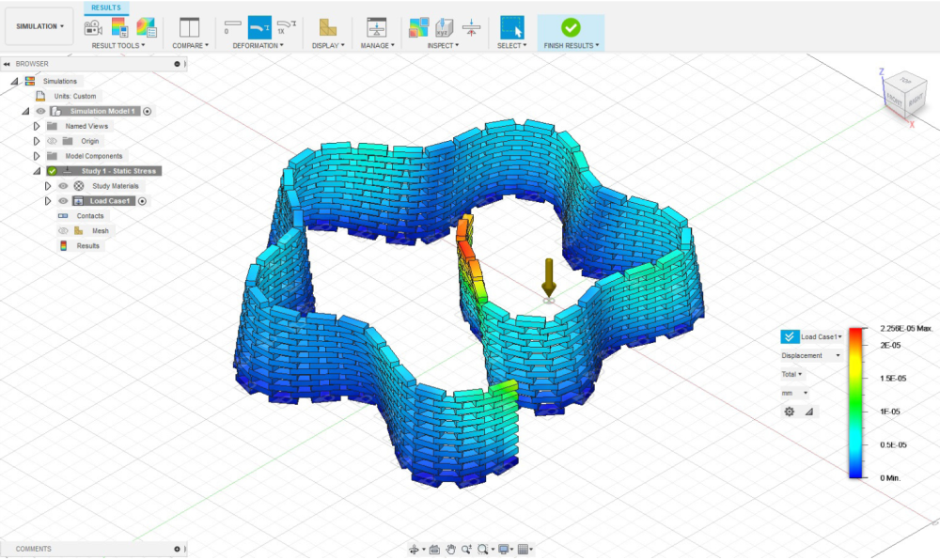
Task: Toggle visibility of Load Case1
Action: point(63,201)
